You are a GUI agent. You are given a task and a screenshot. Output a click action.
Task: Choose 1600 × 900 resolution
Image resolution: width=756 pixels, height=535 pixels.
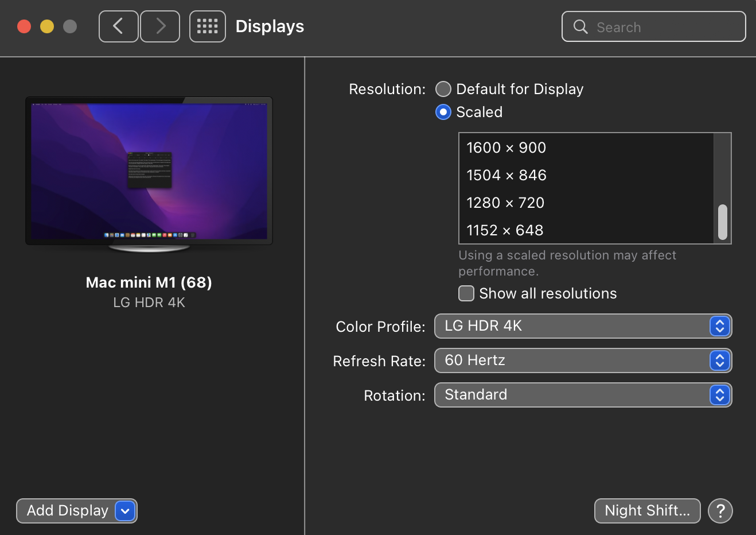pyautogui.click(x=586, y=148)
